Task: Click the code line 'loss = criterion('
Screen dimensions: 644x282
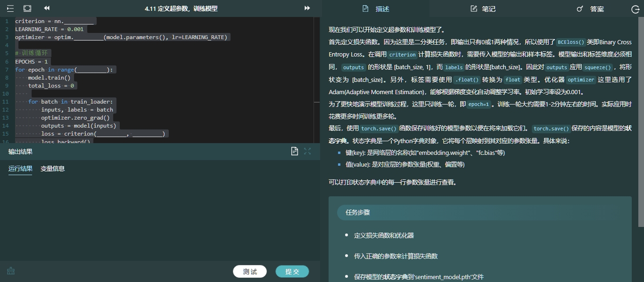Action: coord(103,134)
